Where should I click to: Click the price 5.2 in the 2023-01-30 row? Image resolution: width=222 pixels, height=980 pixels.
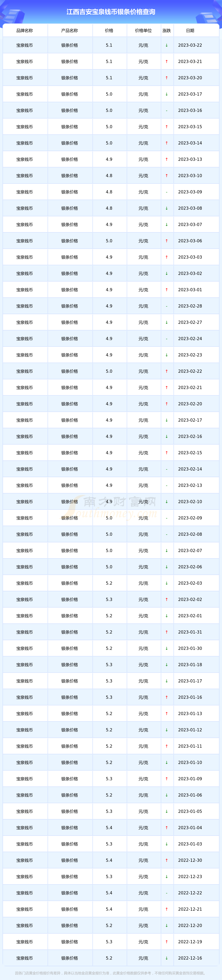pyautogui.click(x=109, y=649)
